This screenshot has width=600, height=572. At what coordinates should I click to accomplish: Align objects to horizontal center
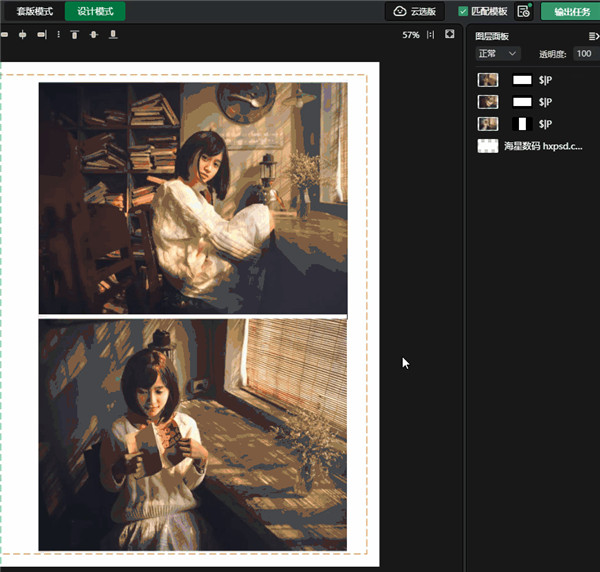(x=23, y=35)
